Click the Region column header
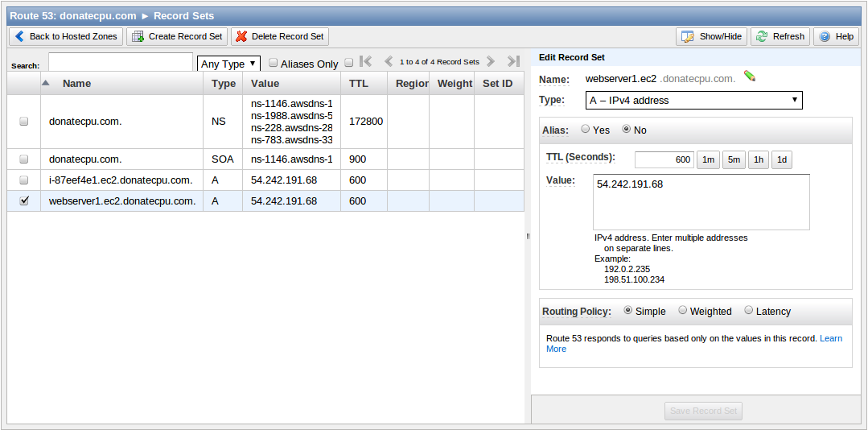Screen dimensions: 868x430 408,83
